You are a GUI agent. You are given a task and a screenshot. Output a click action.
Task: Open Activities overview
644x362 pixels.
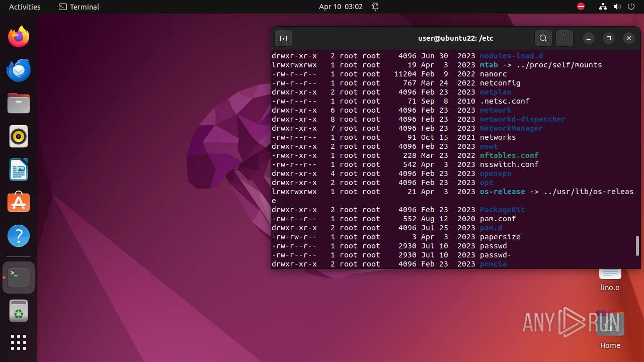pyautogui.click(x=25, y=7)
